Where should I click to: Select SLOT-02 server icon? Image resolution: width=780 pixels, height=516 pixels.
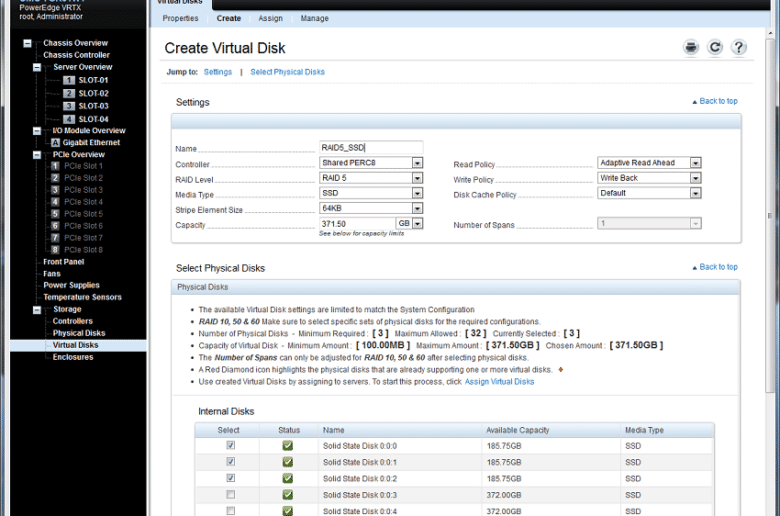point(69,93)
